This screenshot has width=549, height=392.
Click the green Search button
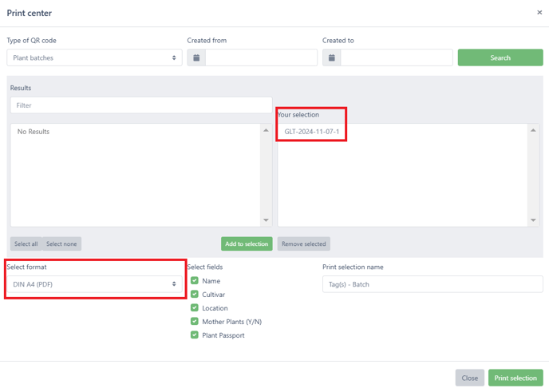pos(500,57)
